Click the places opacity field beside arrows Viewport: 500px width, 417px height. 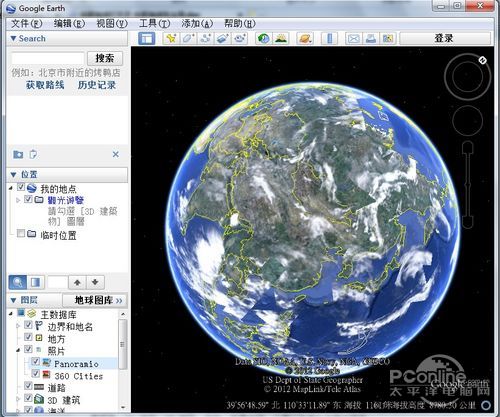pos(57,282)
